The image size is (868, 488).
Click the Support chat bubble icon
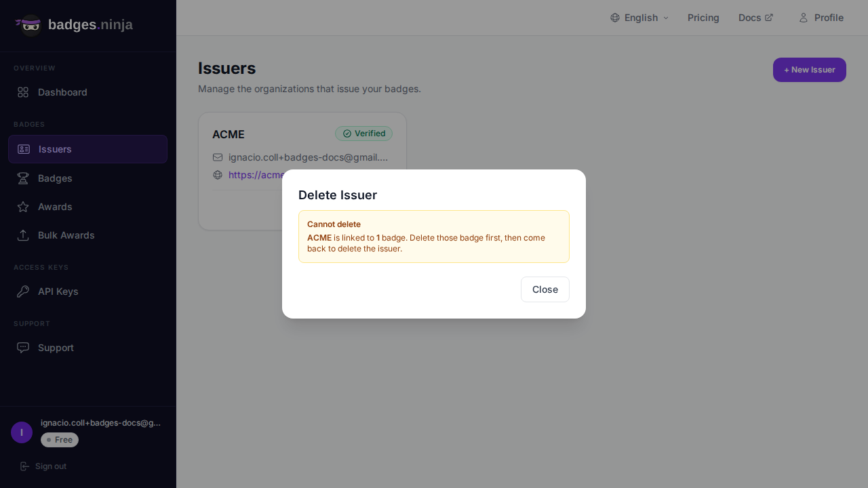(x=23, y=348)
